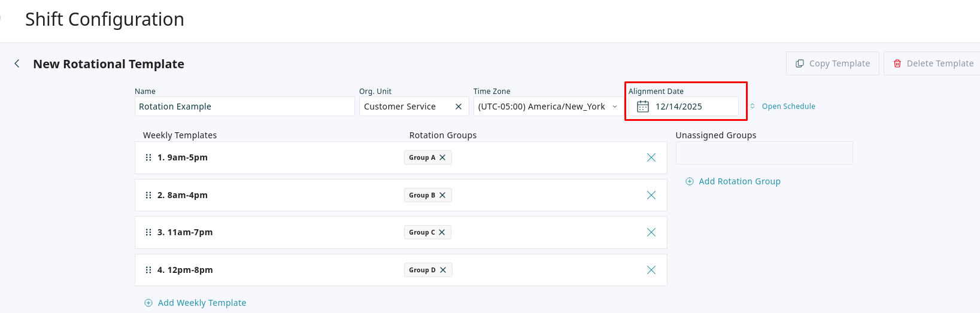Expand the Time Zone dropdown
This screenshot has width=980, height=313.
tap(614, 107)
